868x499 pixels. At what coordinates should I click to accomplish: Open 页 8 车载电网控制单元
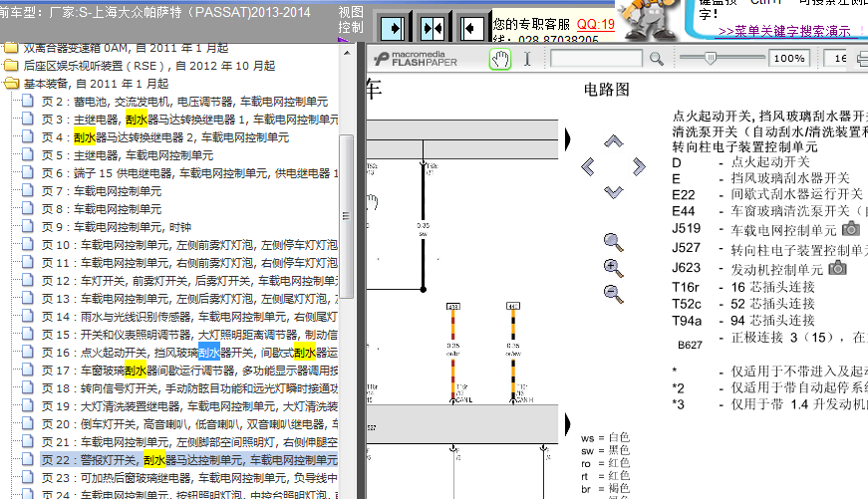[x=102, y=209]
